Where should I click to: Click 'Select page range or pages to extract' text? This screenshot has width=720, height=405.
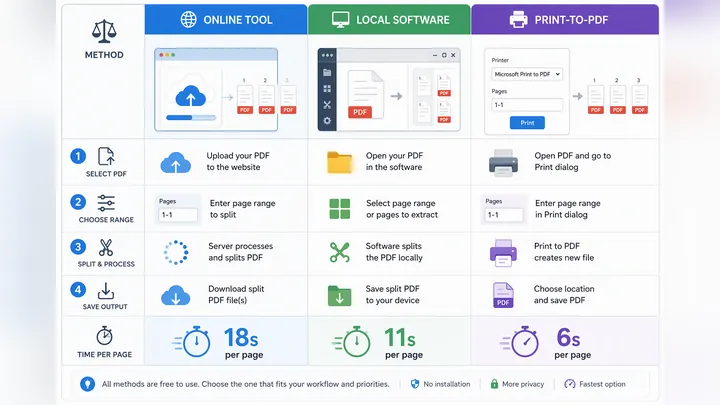click(x=402, y=208)
